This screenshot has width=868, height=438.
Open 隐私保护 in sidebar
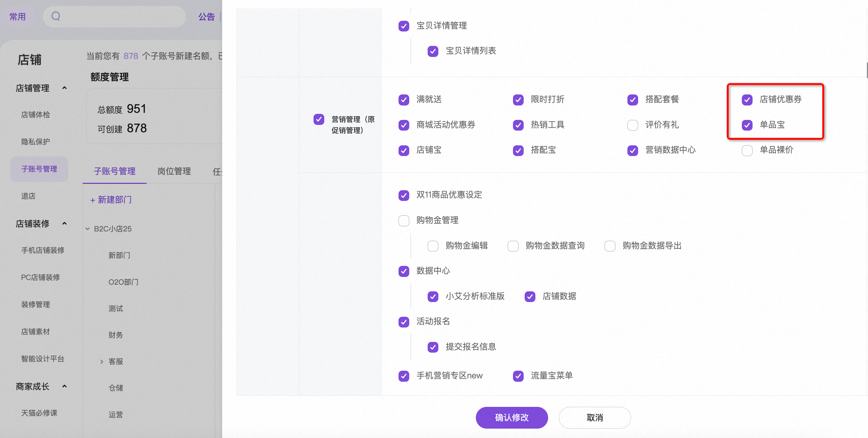point(35,142)
